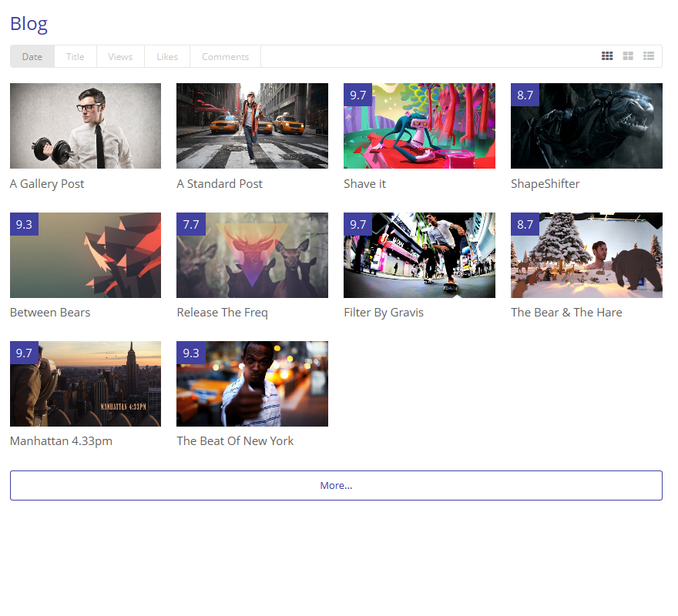678x616 pixels.
Task: Switch to the small grid view icon
Action: point(607,56)
